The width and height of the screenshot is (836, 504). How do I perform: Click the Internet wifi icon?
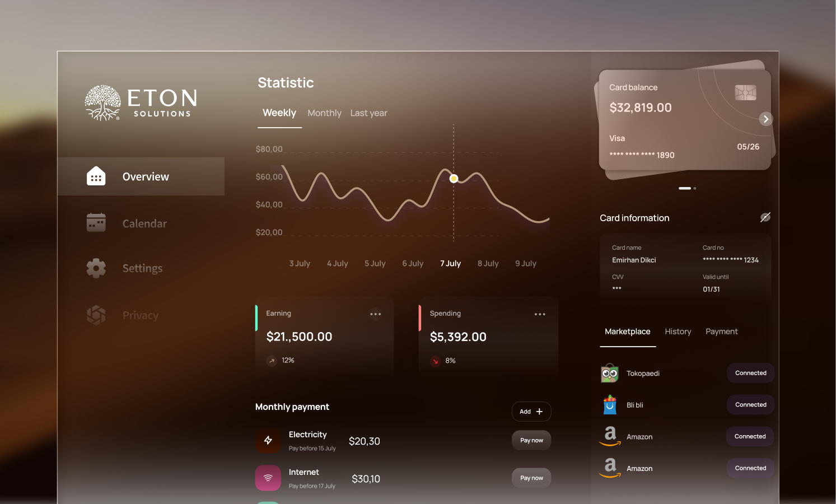268,478
